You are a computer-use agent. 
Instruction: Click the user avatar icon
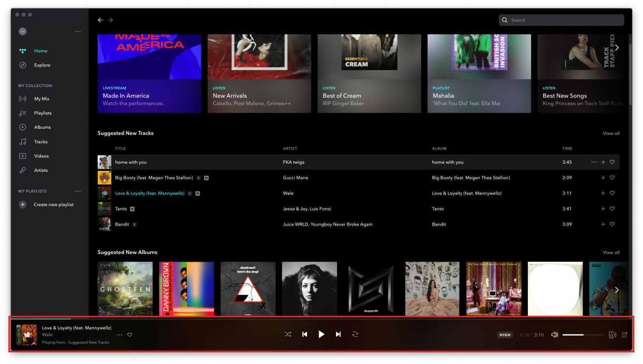22,31
